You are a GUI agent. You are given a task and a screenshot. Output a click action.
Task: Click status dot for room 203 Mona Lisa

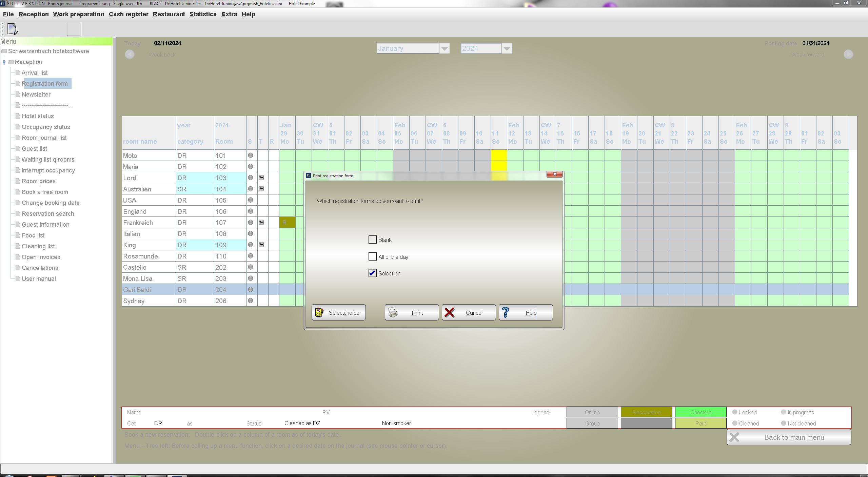click(x=251, y=278)
